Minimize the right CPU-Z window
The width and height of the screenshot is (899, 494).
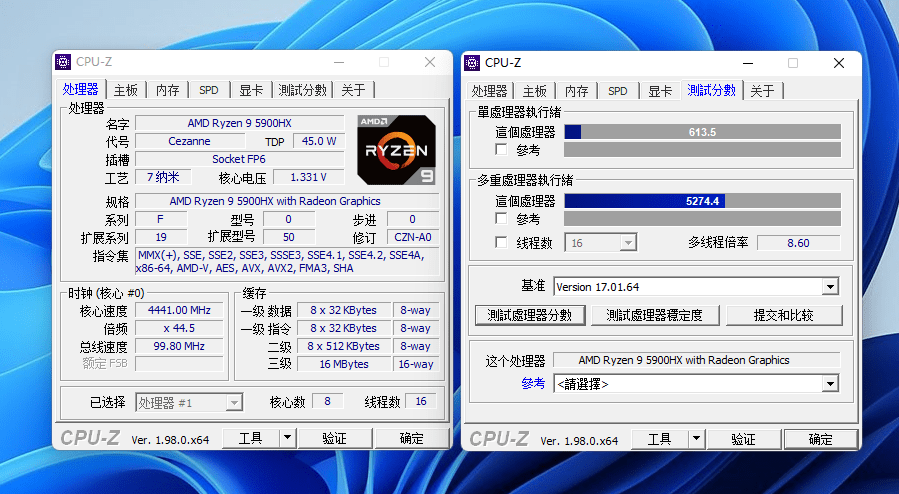coord(748,63)
